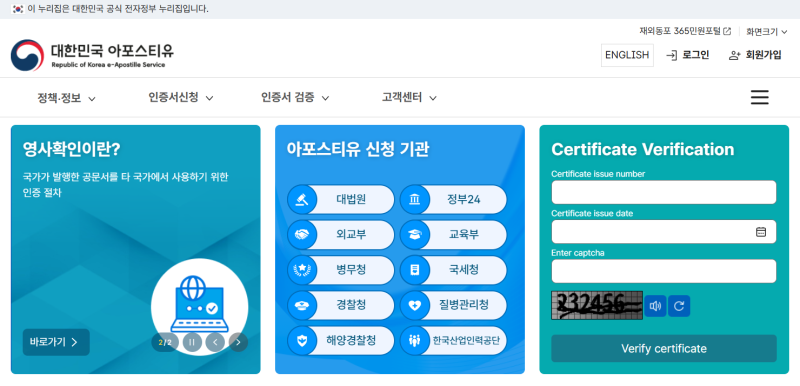
Task: Select the 경찰청 agency button
Action: click(x=341, y=305)
